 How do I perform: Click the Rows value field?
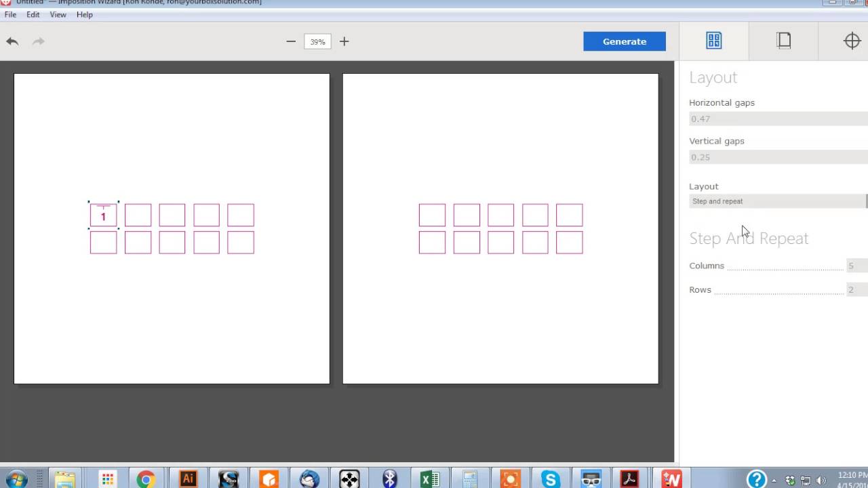(857, 289)
